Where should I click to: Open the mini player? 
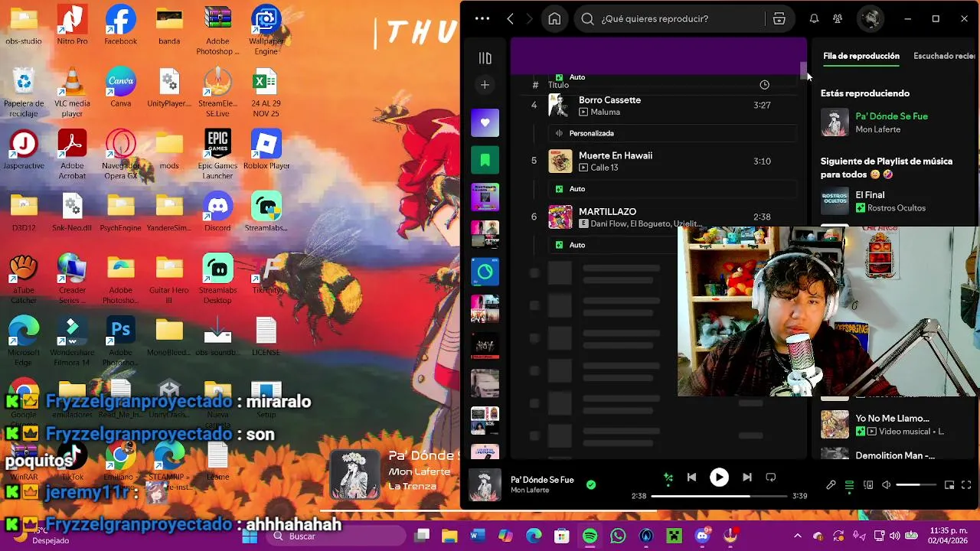[949, 485]
